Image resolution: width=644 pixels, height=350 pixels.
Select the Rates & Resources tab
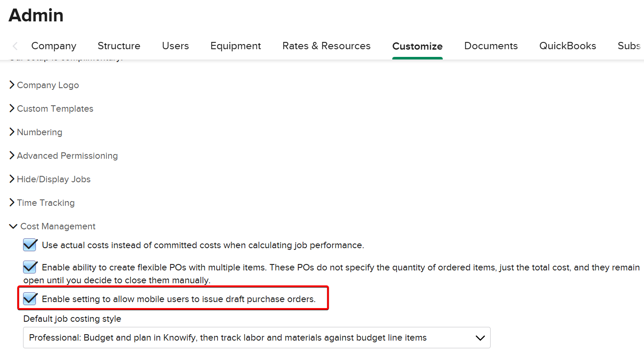pyautogui.click(x=326, y=46)
